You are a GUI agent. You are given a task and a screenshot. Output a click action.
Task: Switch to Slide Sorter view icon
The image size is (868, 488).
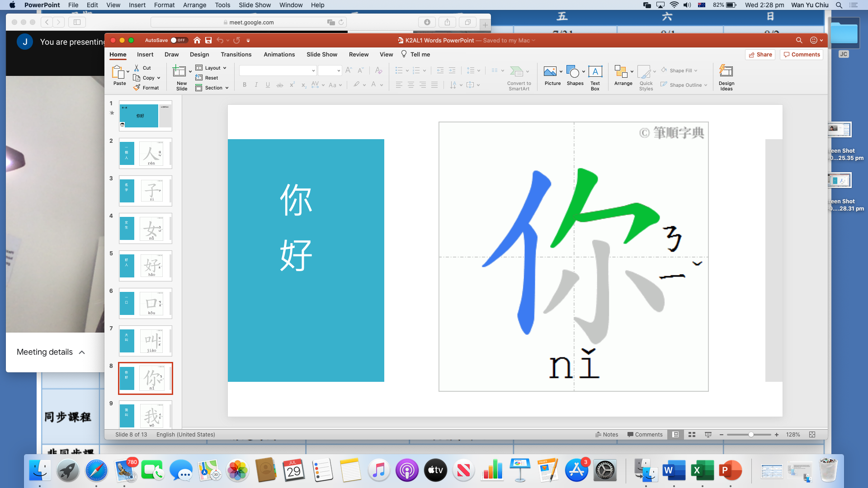(692, 435)
